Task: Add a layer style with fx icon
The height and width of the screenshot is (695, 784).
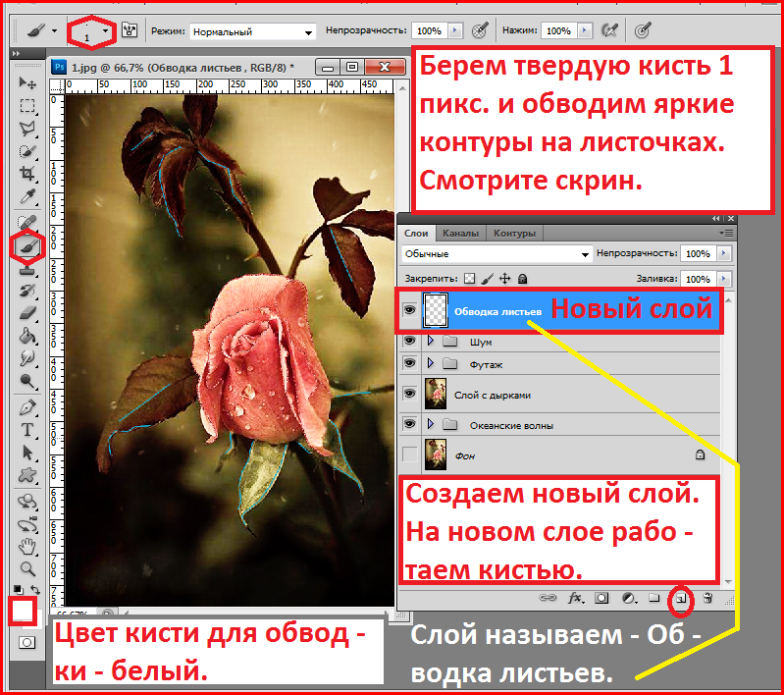Action: pos(575,598)
